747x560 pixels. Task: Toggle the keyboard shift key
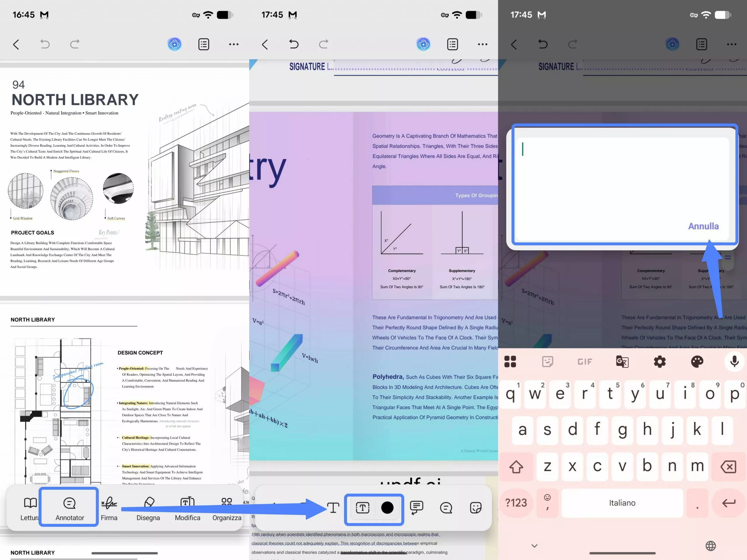[x=516, y=467]
